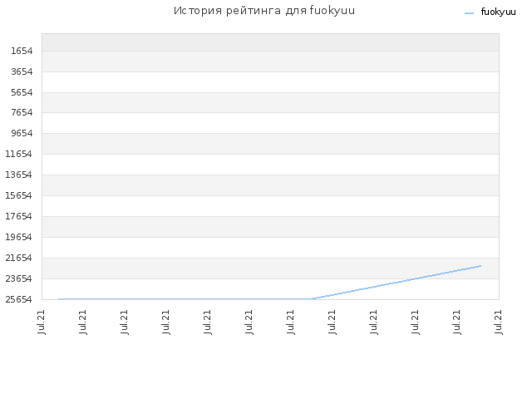This screenshot has width=532, height=399.
Task: Click the right end of the rating line
Action: coord(480,266)
